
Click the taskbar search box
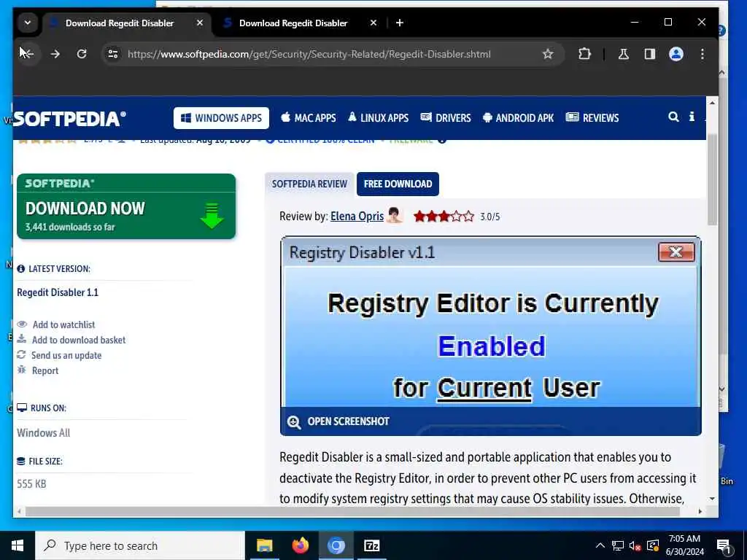click(139, 545)
